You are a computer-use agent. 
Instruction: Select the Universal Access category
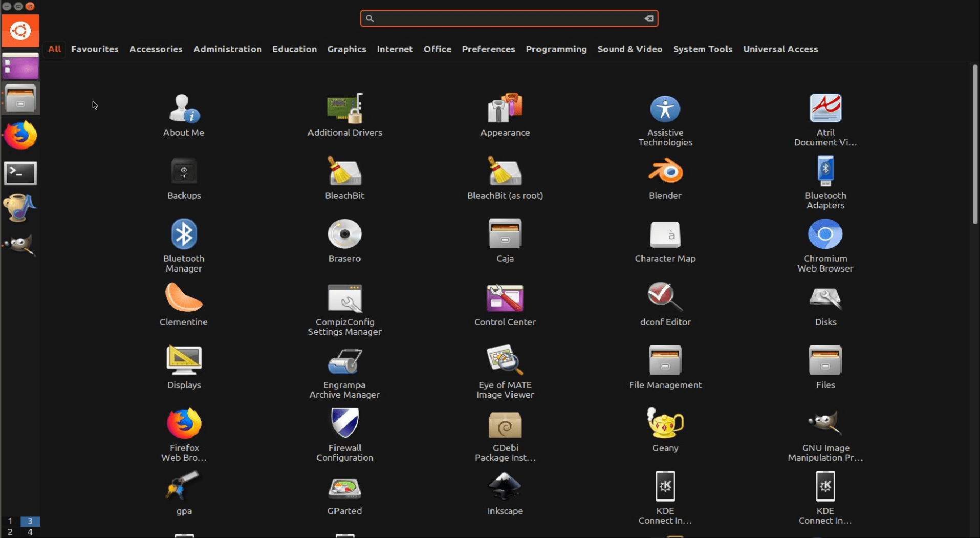pyautogui.click(x=780, y=49)
